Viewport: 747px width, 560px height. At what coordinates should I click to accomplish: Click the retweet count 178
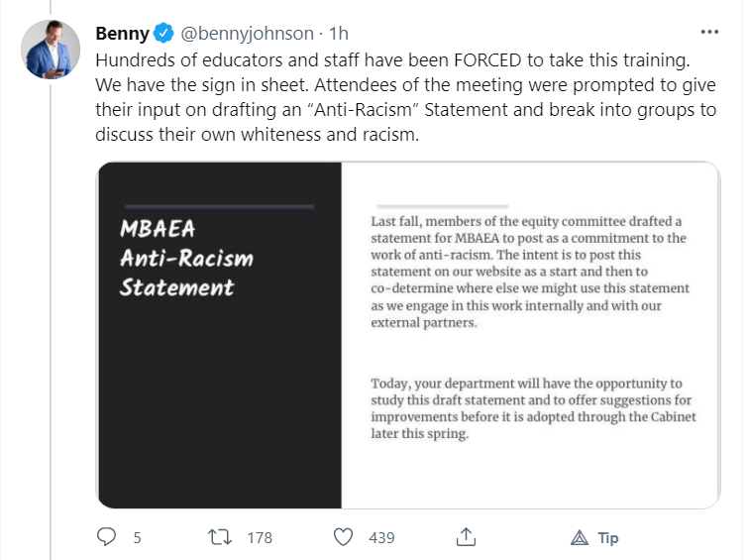click(259, 538)
